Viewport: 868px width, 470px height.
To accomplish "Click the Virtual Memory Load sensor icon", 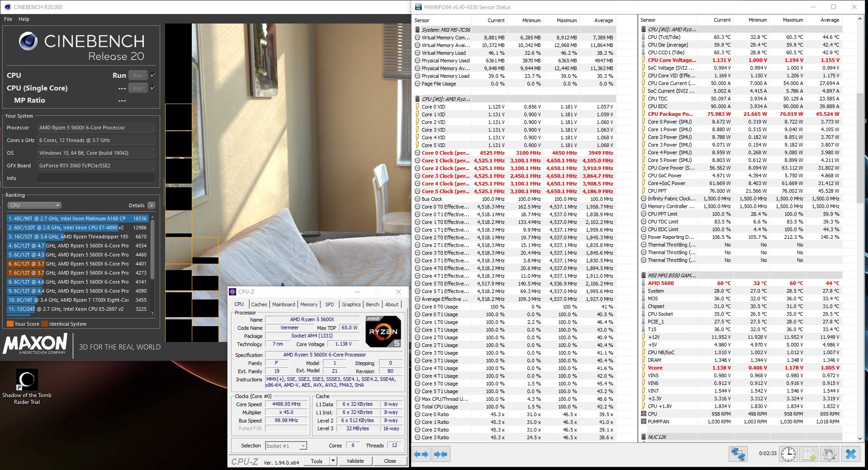I will pyautogui.click(x=417, y=53).
